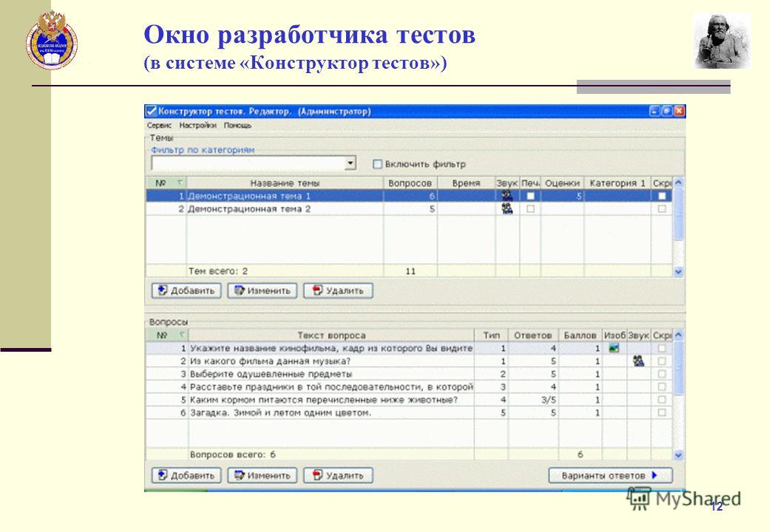Toggle hidden checkbox for question 6
769x532 pixels.
[662, 412]
